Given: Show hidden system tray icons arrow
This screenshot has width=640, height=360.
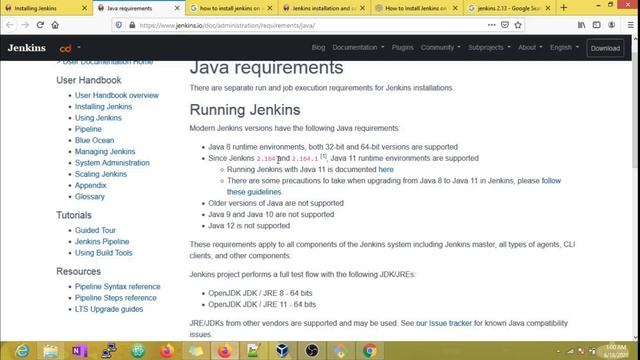Looking at the screenshot, I should (558, 351).
